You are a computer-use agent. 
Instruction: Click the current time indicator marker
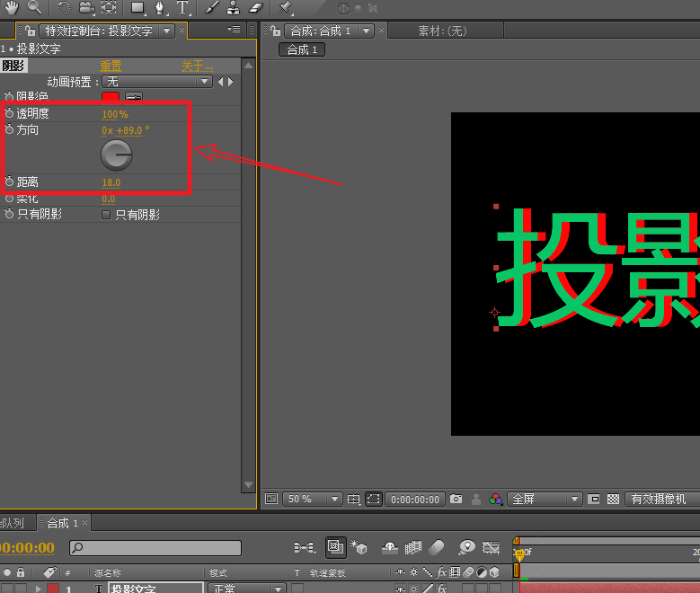tap(519, 553)
